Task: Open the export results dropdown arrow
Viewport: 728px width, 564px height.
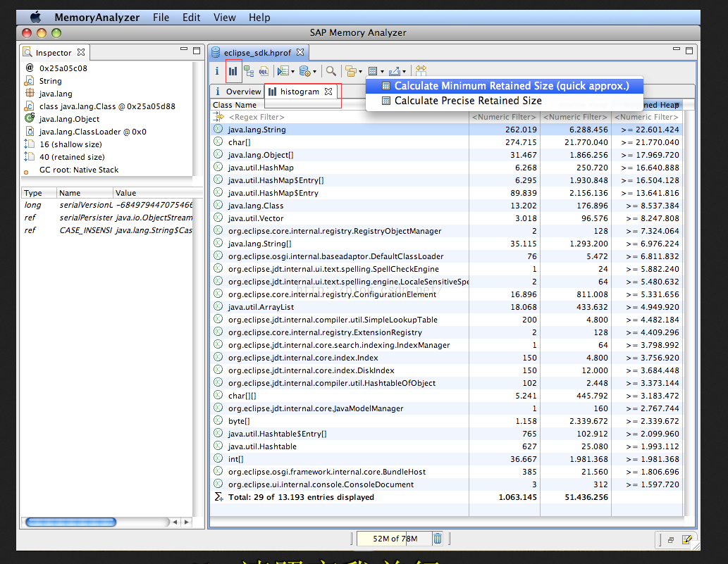Action: pyautogui.click(x=405, y=71)
